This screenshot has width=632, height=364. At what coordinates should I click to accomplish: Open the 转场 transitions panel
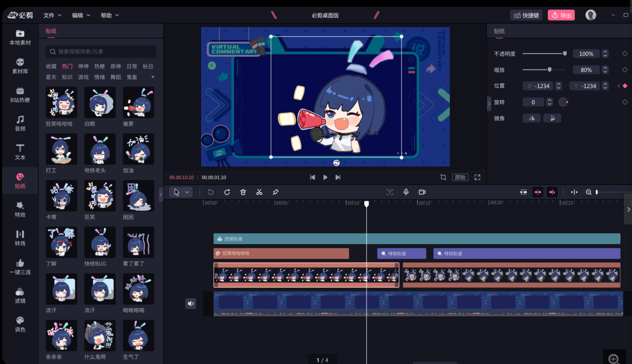pyautogui.click(x=20, y=238)
